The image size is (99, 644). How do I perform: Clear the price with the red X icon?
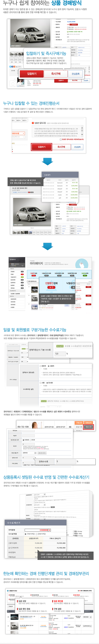pos(49,530)
